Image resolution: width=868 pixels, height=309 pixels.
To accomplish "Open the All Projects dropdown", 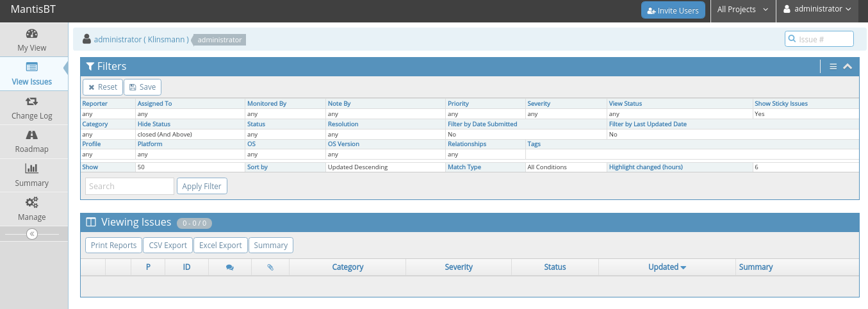I will pyautogui.click(x=742, y=10).
